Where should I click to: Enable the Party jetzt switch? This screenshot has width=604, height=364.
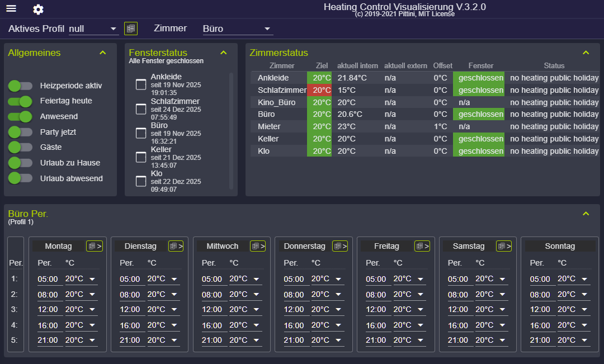tap(21, 132)
